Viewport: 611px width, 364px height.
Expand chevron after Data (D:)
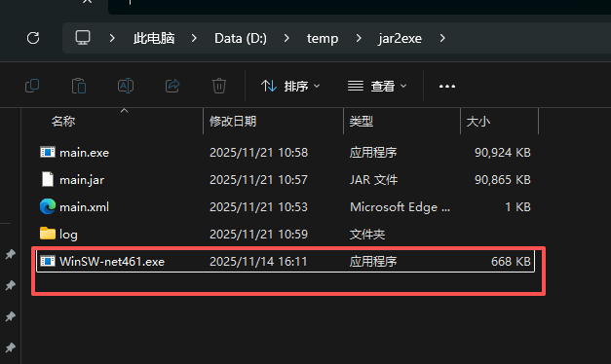click(x=286, y=38)
